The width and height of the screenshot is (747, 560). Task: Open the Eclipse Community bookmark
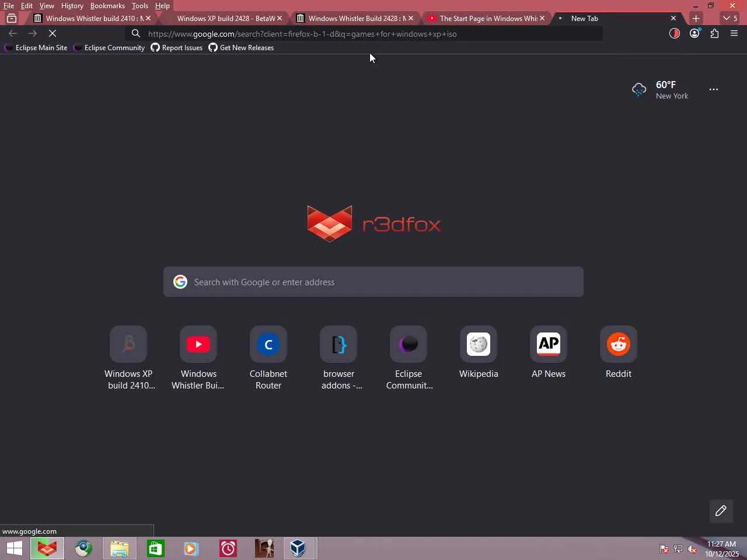point(109,48)
